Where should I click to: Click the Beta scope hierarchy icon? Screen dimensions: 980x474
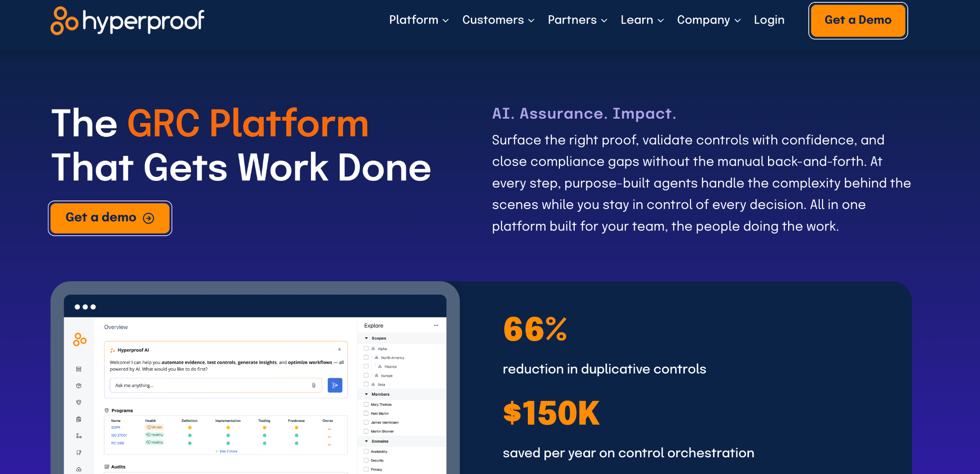point(373,384)
